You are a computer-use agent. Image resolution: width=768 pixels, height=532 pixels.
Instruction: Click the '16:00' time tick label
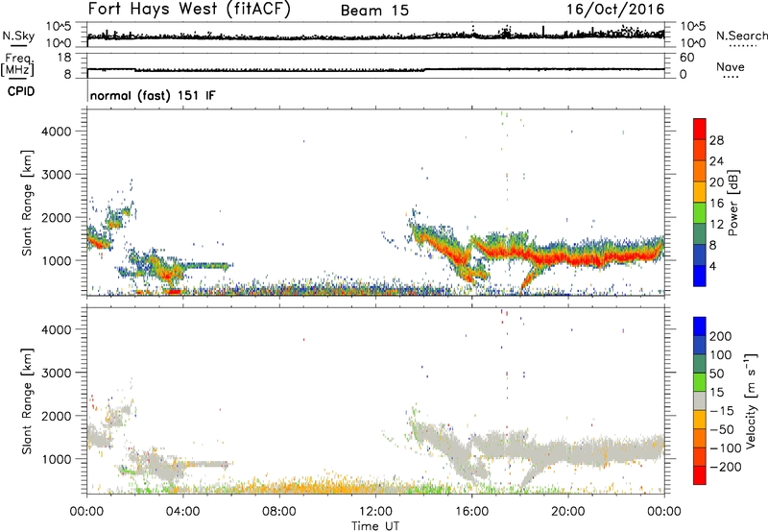(x=471, y=512)
